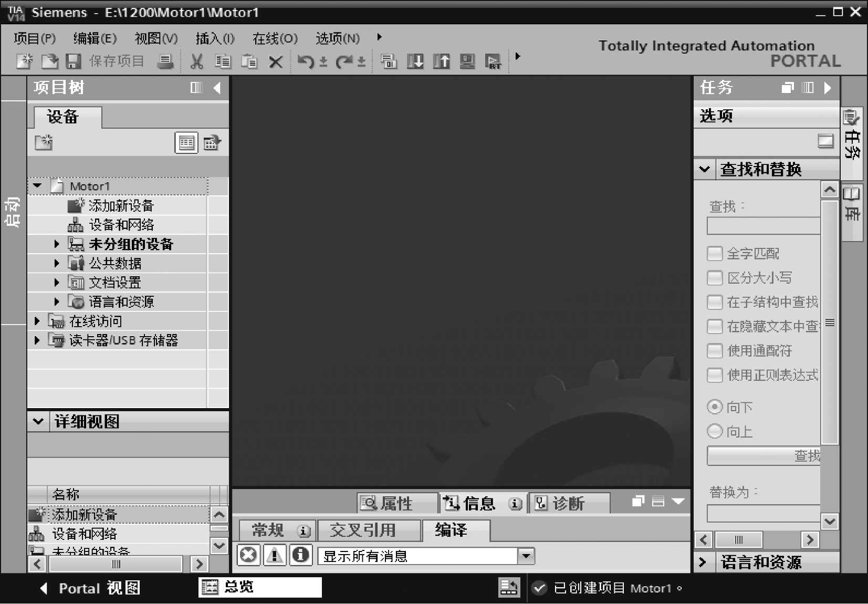Switch to the 交叉引用 sub-tab
The image size is (868, 604).
[x=369, y=530]
